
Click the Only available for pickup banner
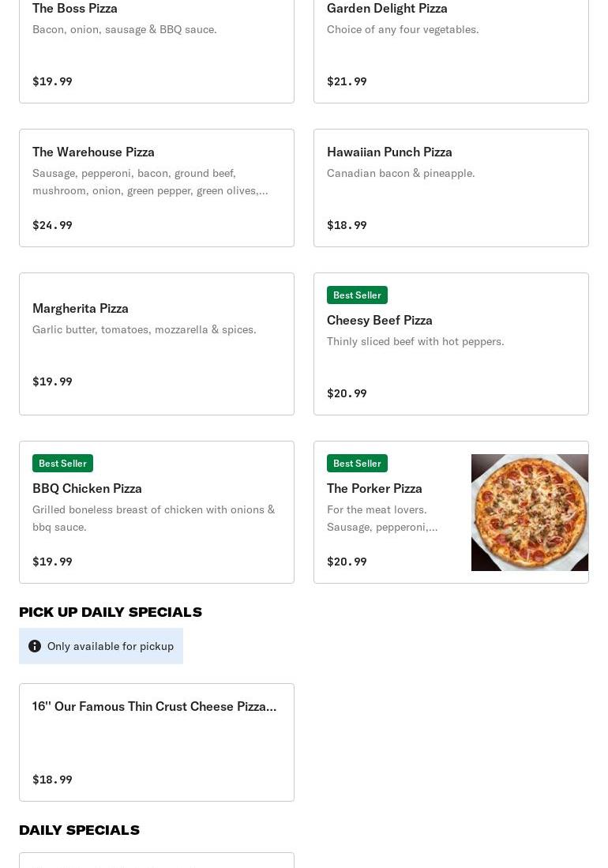pos(110,646)
